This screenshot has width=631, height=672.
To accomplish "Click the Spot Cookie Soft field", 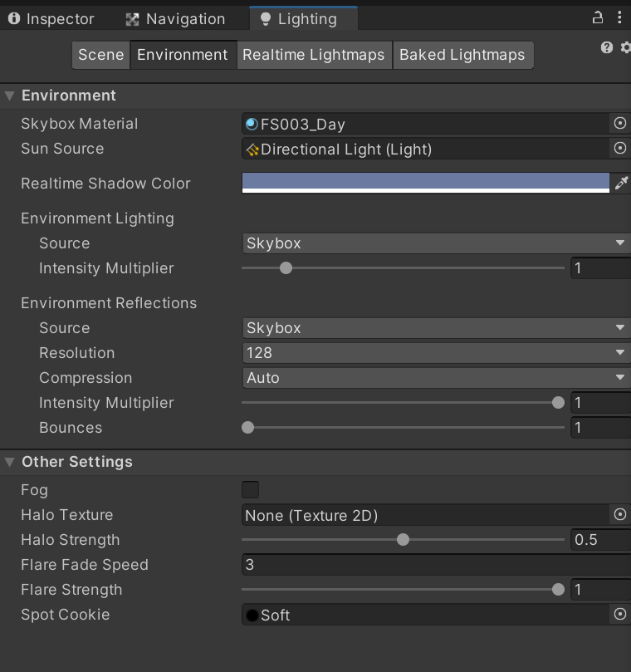I will pos(425,615).
